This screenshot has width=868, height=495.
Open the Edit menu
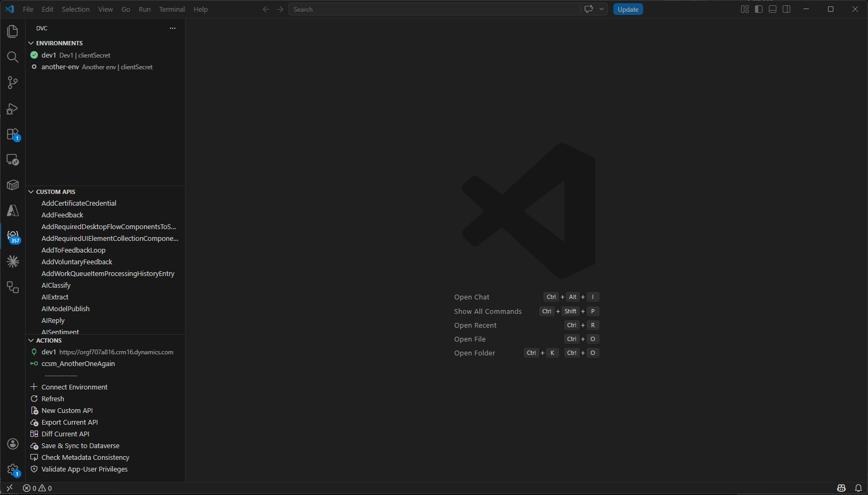pos(47,9)
